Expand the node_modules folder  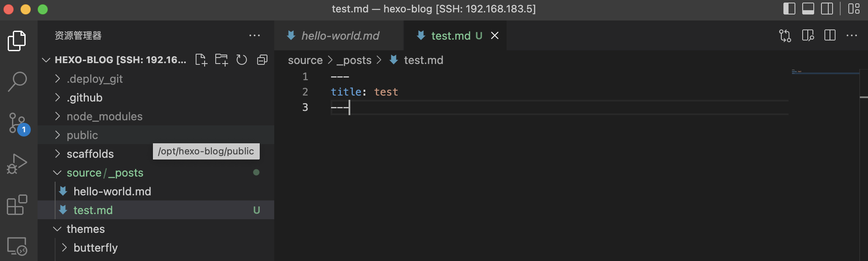[x=104, y=116]
